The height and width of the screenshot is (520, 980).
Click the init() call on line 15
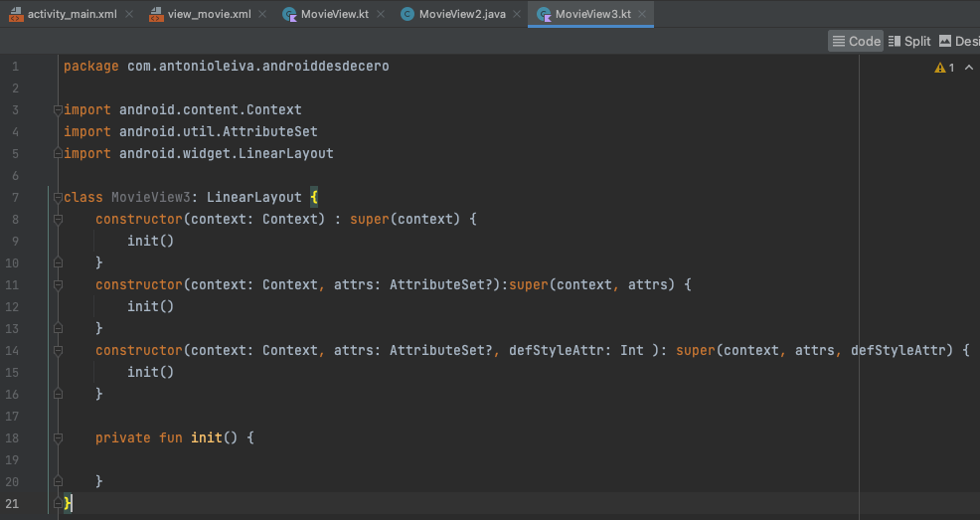(151, 373)
